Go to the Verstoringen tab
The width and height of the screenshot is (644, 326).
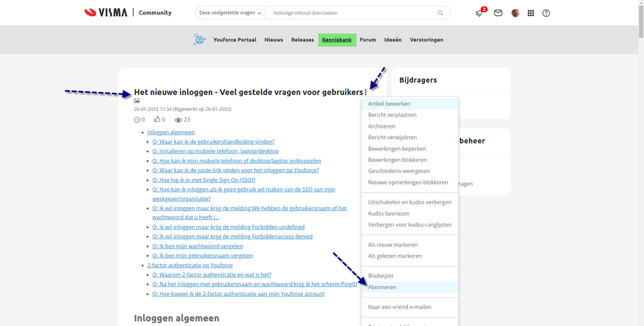(426, 40)
